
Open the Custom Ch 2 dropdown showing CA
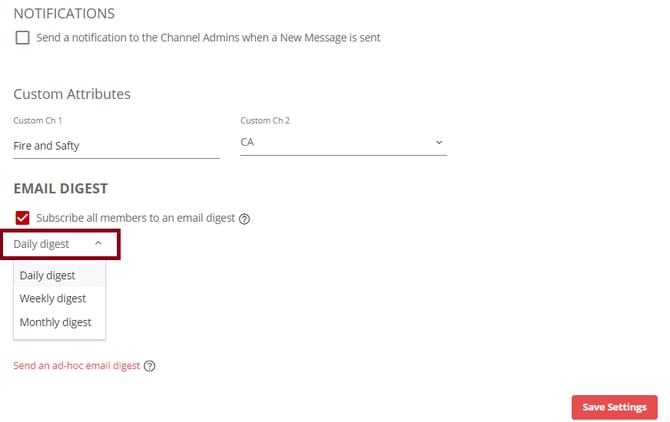[x=344, y=142]
